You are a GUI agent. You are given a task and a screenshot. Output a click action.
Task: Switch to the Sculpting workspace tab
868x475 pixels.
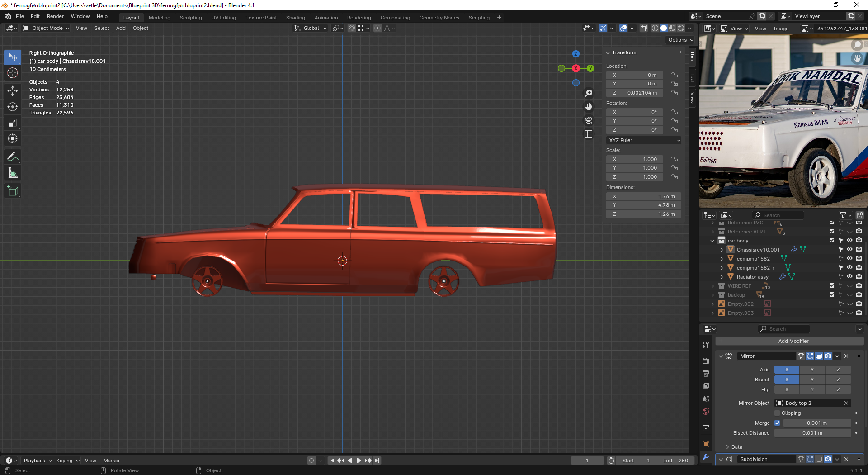tap(191, 18)
